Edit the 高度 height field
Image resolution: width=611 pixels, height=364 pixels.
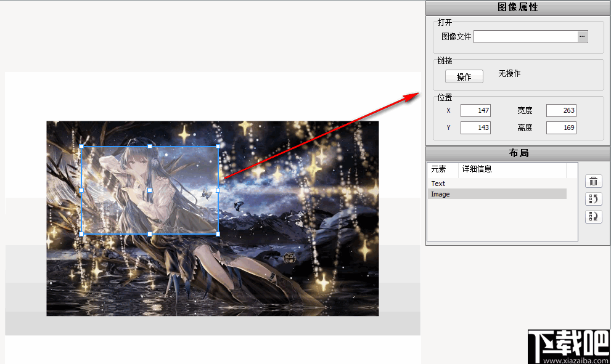(561, 127)
